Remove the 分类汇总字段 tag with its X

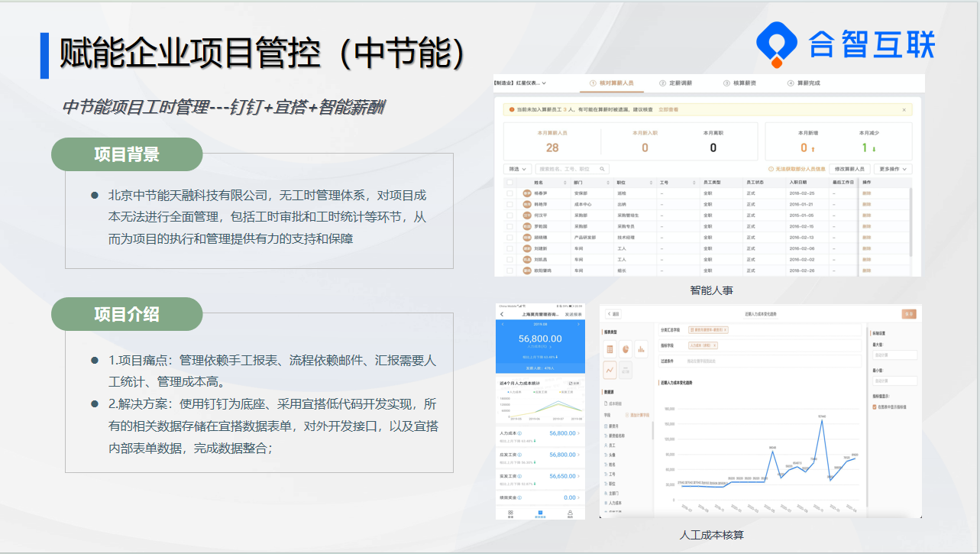(x=725, y=330)
